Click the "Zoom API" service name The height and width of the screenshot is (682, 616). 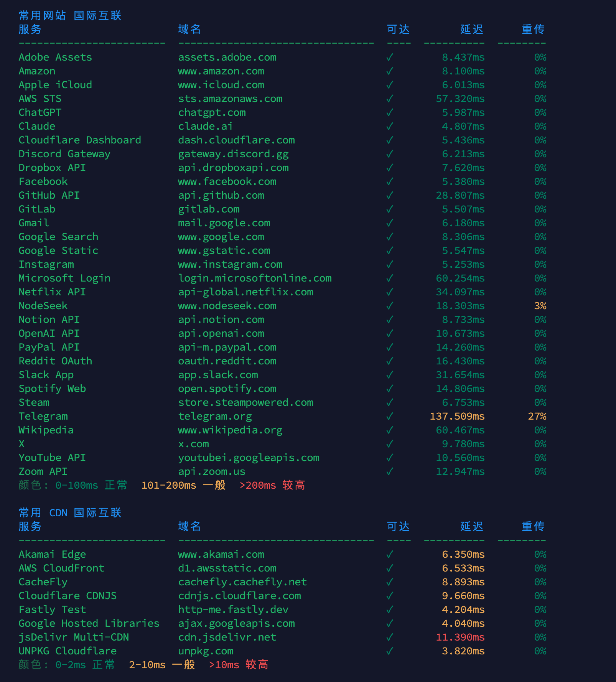(x=43, y=471)
